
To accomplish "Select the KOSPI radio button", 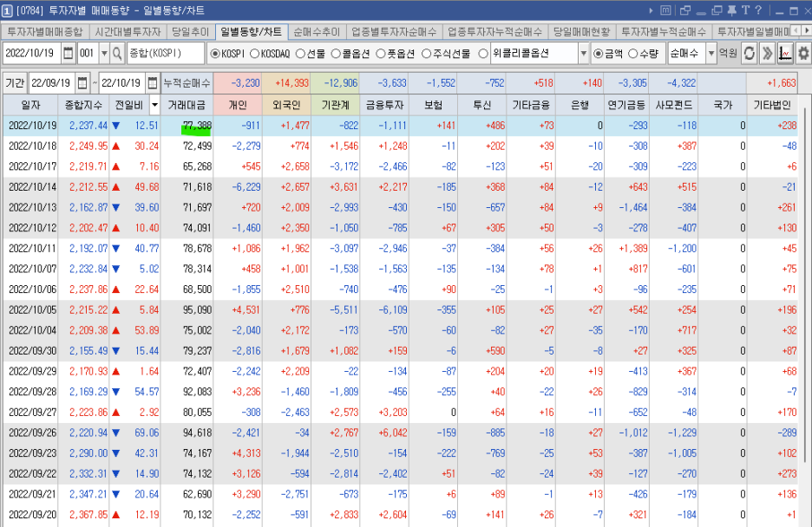I will point(215,53).
